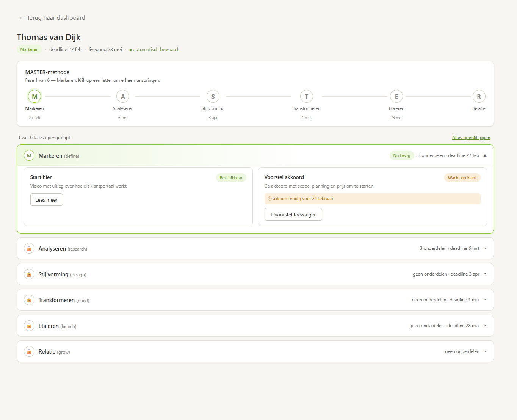Click the Voorstel akkoord card title

pyautogui.click(x=284, y=177)
